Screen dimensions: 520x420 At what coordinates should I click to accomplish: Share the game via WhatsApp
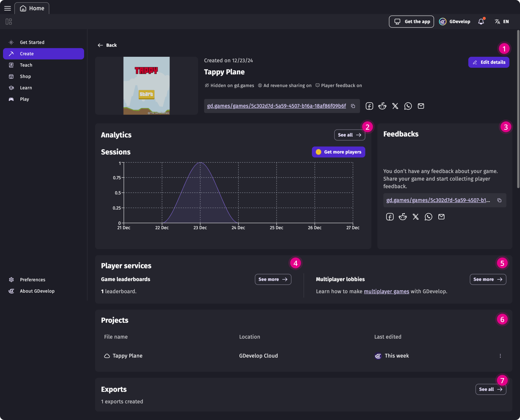pos(408,106)
